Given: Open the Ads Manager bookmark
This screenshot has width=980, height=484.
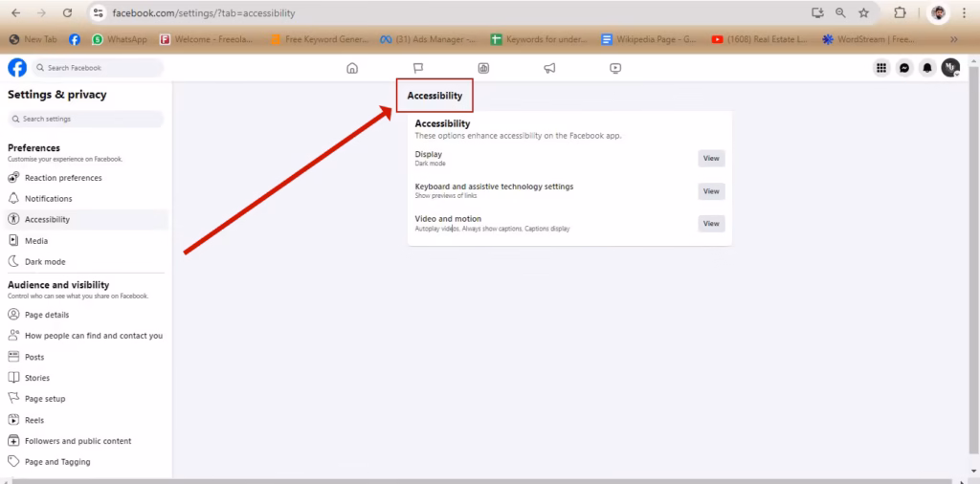Looking at the screenshot, I should [428, 39].
